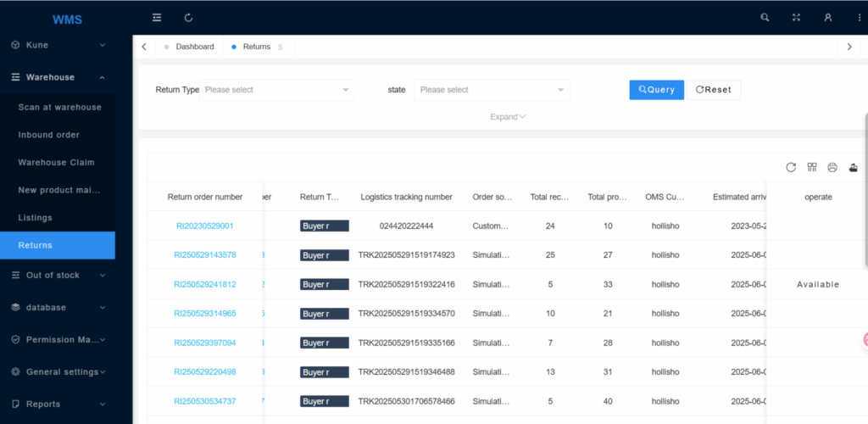
Task: Click the page refresh icon in top bar
Action: pos(188,17)
